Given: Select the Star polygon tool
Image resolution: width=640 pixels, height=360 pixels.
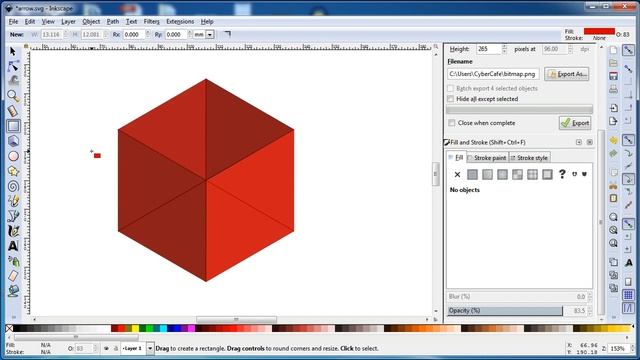Looking at the screenshot, I should click(x=13, y=171).
